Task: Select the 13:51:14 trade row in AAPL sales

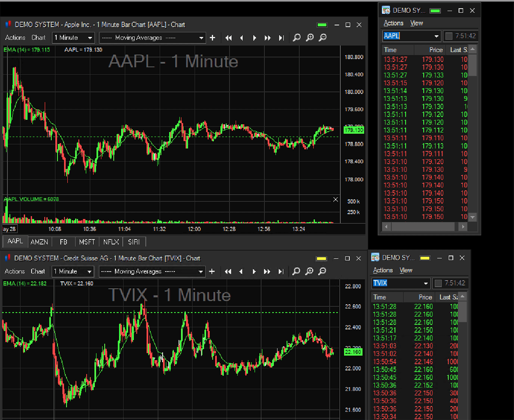Action: (425, 91)
